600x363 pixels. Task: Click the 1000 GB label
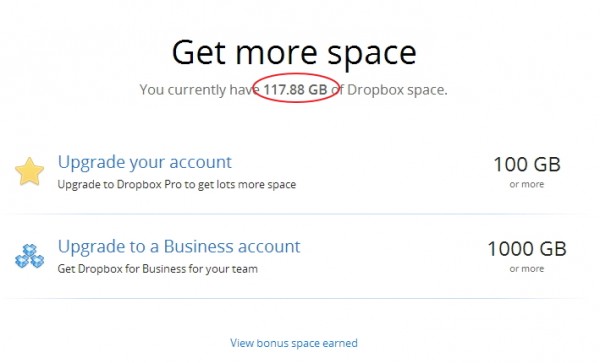pos(527,249)
